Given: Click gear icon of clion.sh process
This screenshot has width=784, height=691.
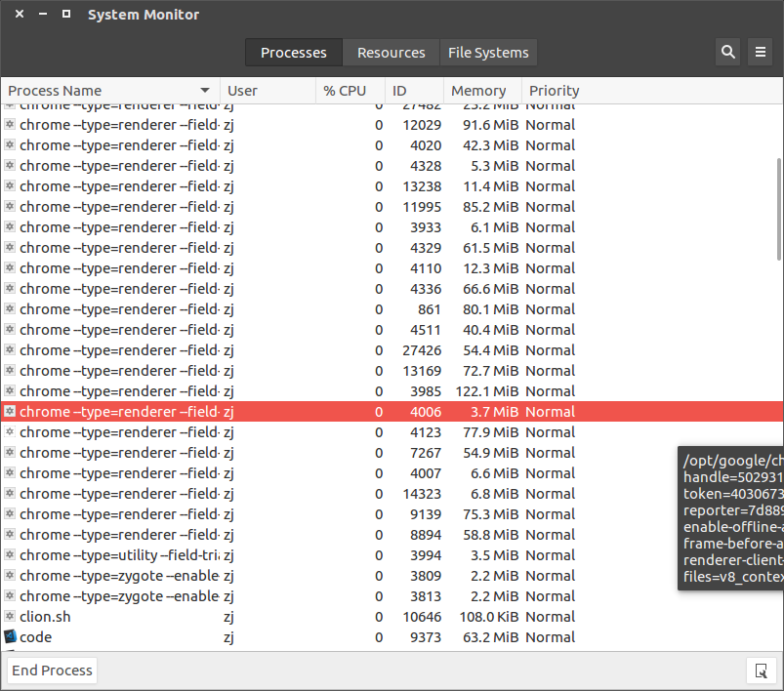Looking at the screenshot, I should coord(10,616).
